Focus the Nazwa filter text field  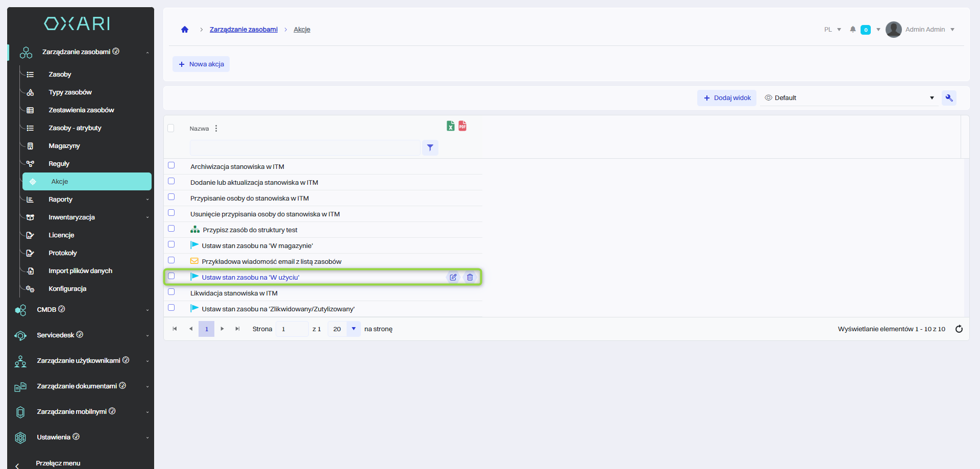coord(305,148)
